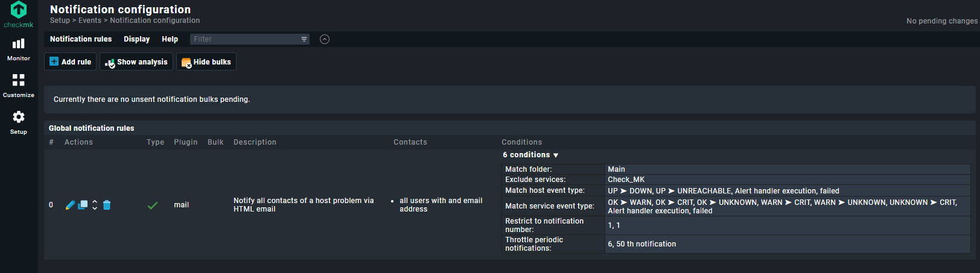Click the Show analysis button
Screen dimensions: 980x273
(136, 62)
